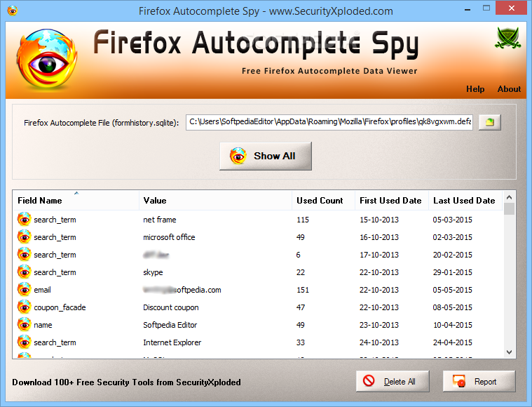This screenshot has width=532, height=407.
Task: Click the 'skype' value cell
Action: tap(153, 272)
